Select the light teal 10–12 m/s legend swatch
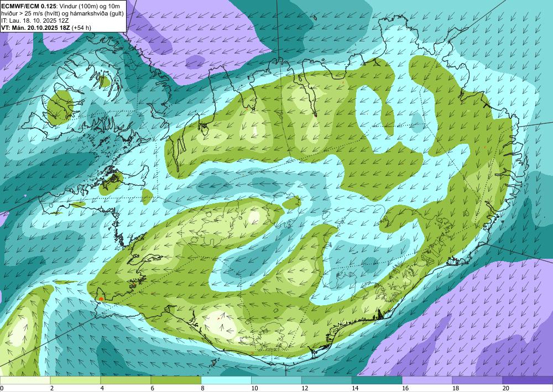 pos(276,380)
